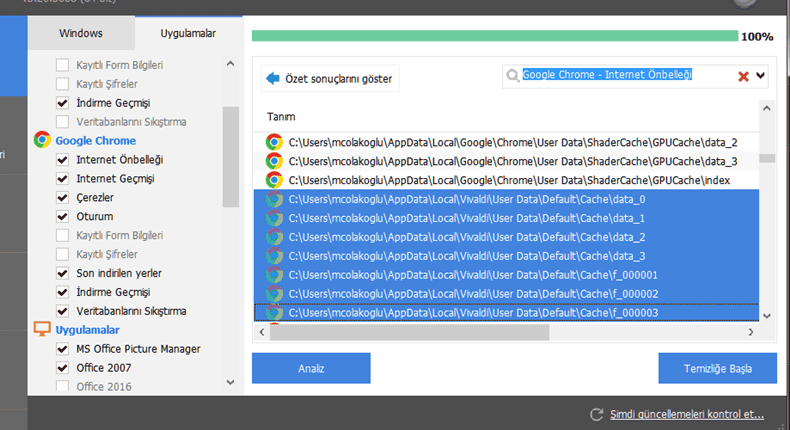The height and width of the screenshot is (430, 790).
Task: Select the Vivaldi Cache\f_000003 path row
Action: pos(506,313)
